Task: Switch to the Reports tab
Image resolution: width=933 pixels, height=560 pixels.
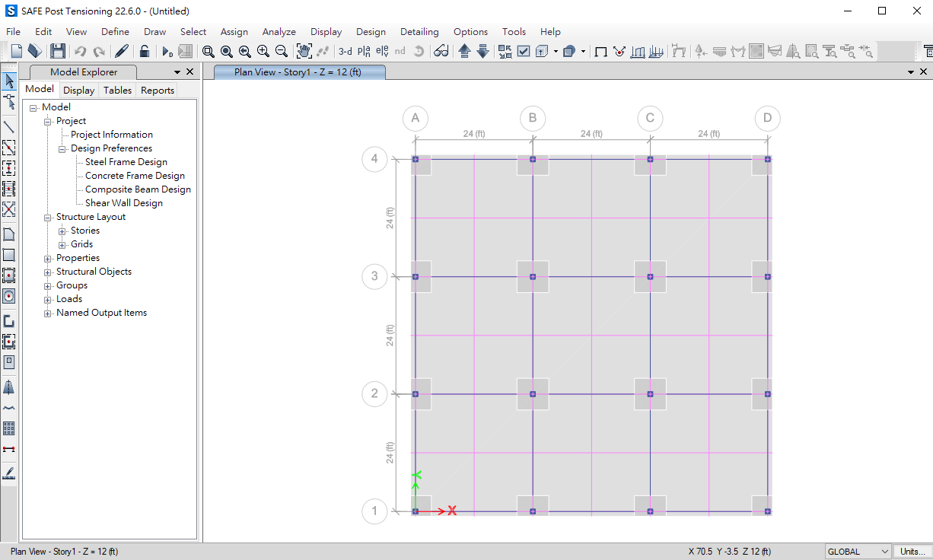Action: coord(158,90)
